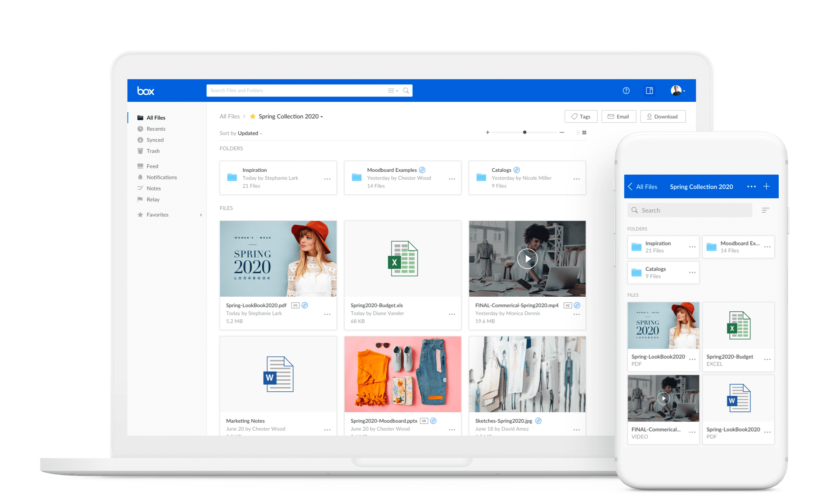Focus the Search field on the phone
828x504 pixels.
pos(690,210)
